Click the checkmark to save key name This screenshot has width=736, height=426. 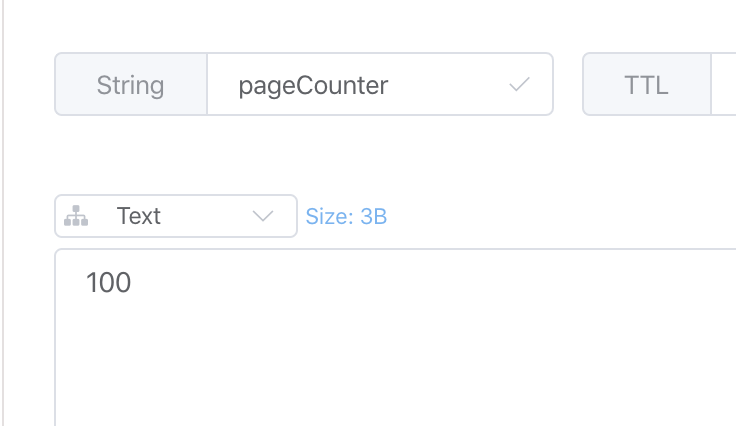(x=519, y=85)
